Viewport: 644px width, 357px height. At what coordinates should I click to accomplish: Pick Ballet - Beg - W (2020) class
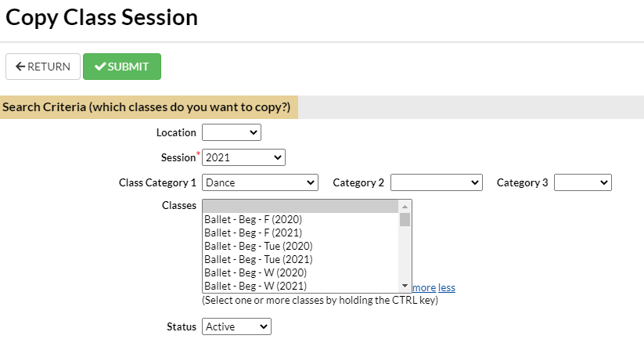tap(255, 272)
